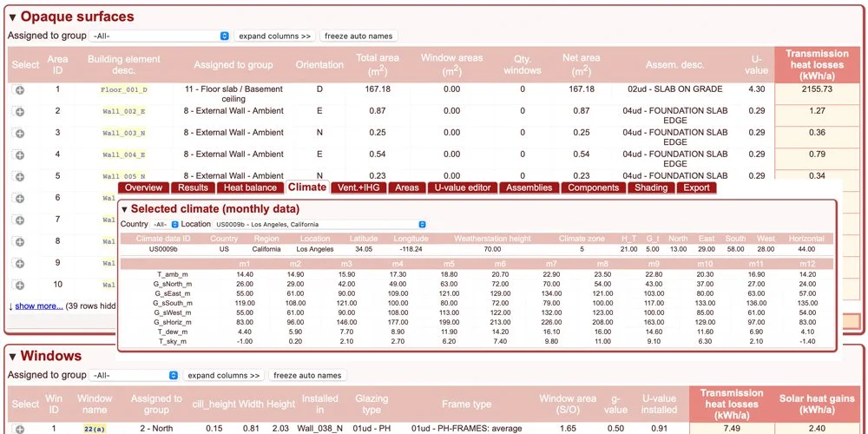
Task: Open the Opaque surfaces Assigned to group dropdown
Action: [x=160, y=36]
